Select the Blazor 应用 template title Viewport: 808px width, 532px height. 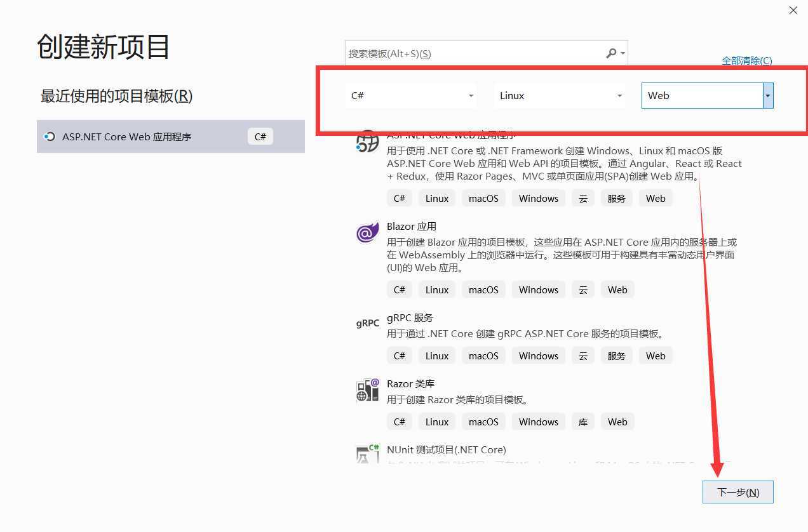click(x=412, y=226)
